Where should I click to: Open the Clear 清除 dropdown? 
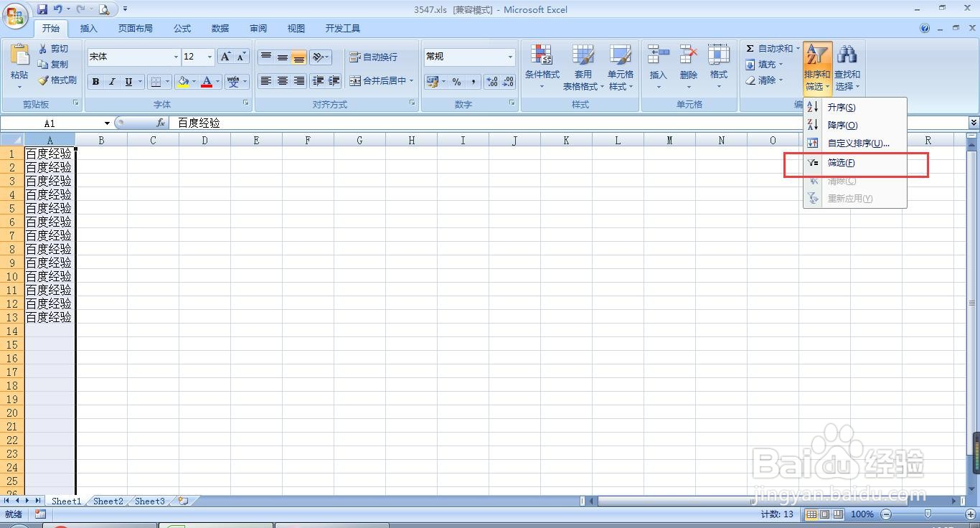pyautogui.click(x=765, y=80)
